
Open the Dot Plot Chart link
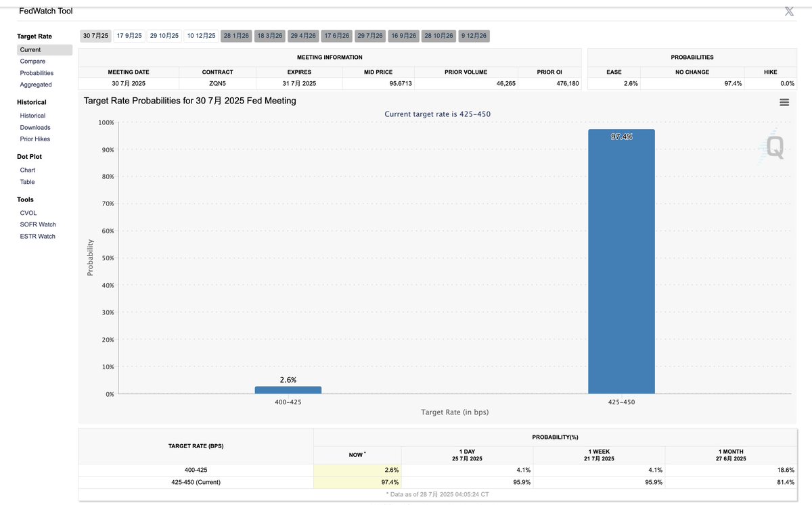[28, 170]
